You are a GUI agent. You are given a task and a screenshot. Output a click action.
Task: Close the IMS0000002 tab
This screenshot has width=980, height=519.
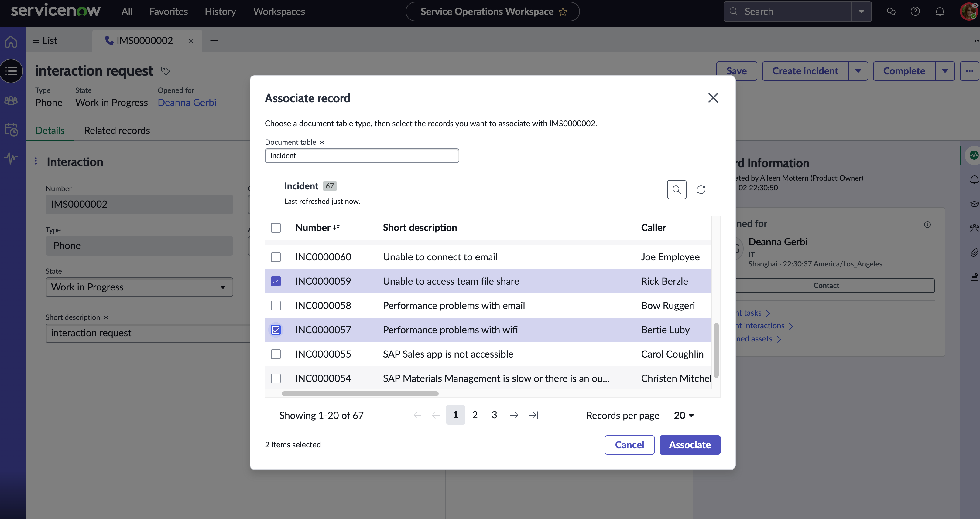click(190, 41)
